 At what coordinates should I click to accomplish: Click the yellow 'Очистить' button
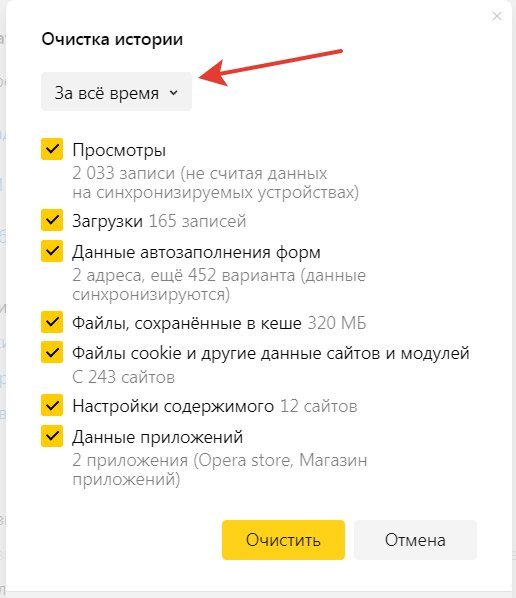pyautogui.click(x=283, y=540)
